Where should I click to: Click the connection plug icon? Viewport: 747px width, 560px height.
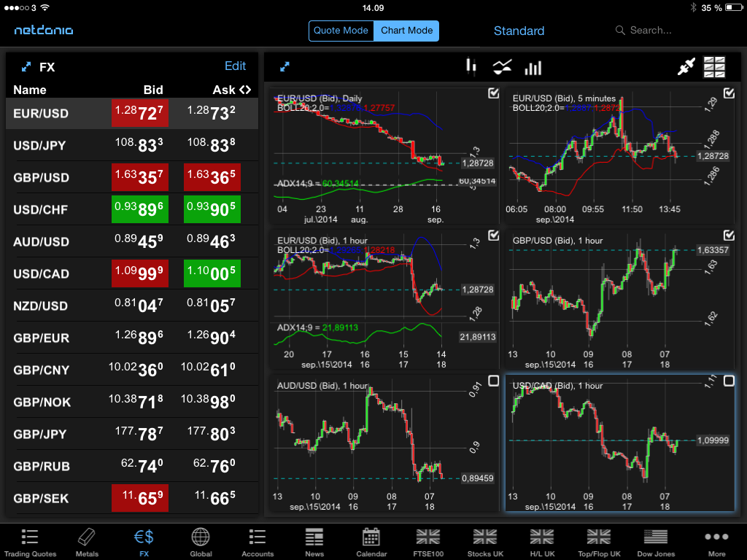coord(686,67)
